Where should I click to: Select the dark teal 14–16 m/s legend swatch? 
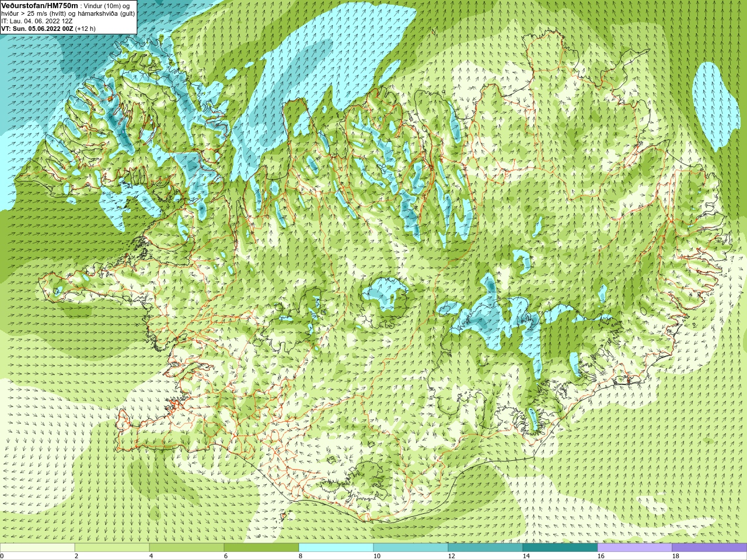coord(560,548)
